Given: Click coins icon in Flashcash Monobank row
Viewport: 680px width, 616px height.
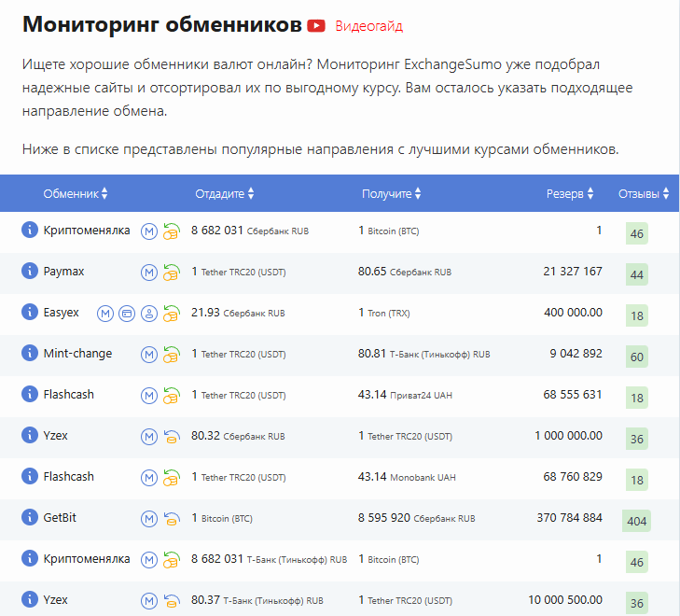Looking at the screenshot, I should click(172, 478).
